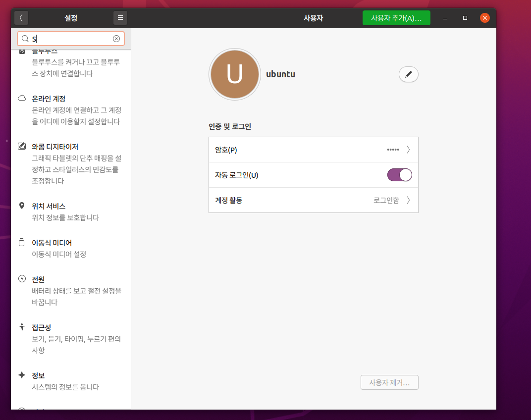531x420 pixels.
Task: Toggle 자동 로그인(U) switch off
Action: (400, 175)
